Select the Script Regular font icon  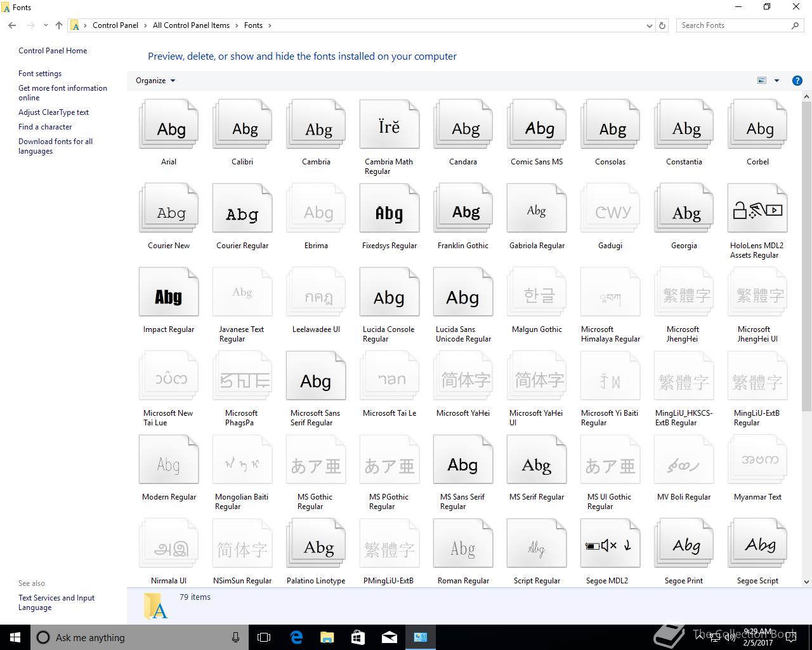537,543
